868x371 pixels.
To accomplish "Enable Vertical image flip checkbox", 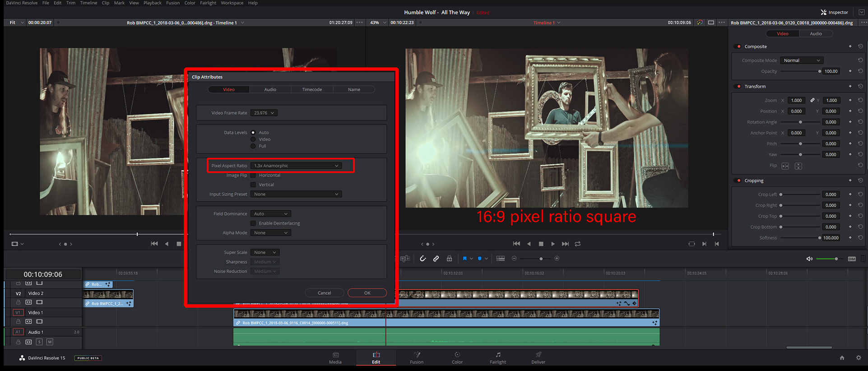I will 253,185.
